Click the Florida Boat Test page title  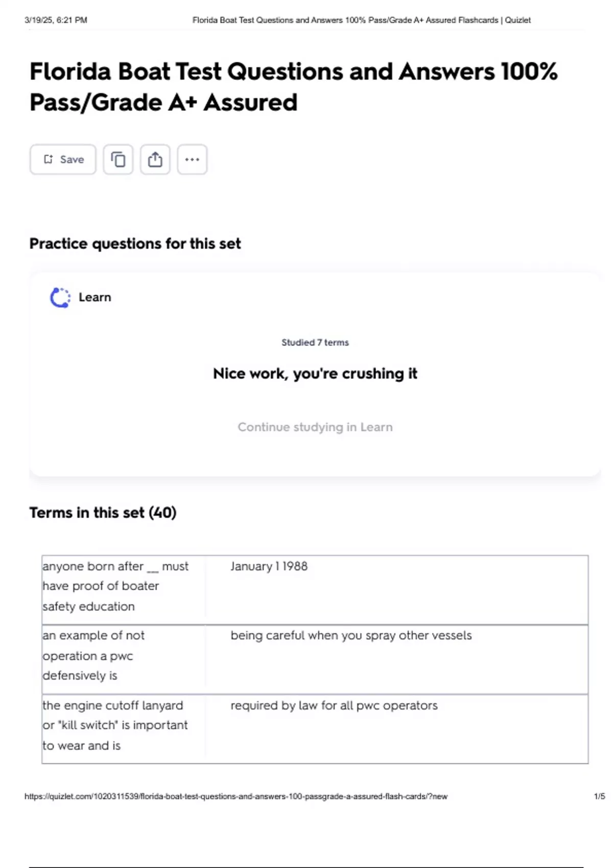293,87
